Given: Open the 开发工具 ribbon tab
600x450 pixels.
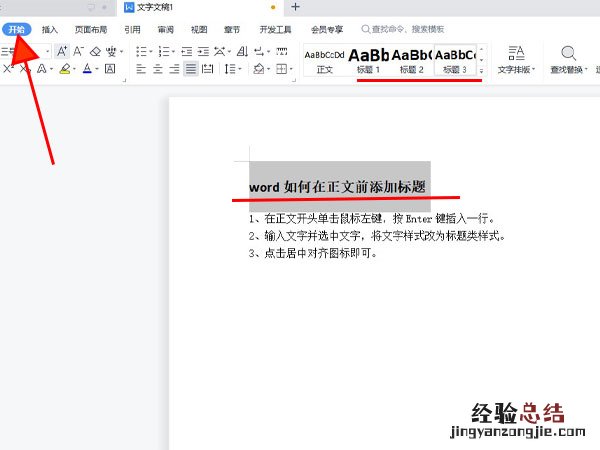Looking at the screenshot, I should point(276,29).
